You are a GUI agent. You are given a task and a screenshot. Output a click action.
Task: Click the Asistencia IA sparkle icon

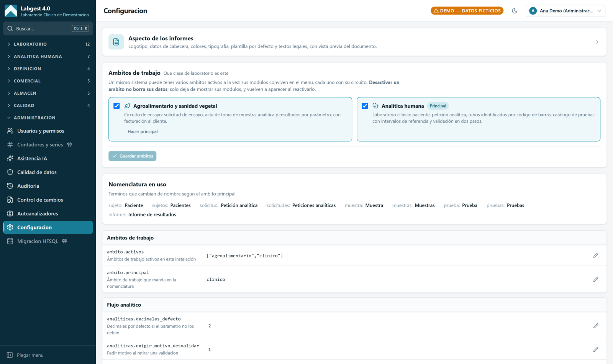[10, 159]
